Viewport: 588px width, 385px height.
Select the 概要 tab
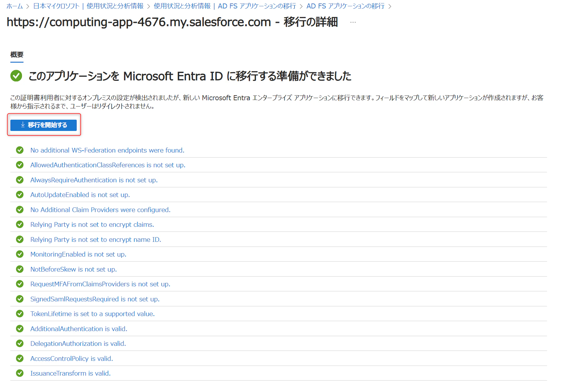pos(17,55)
